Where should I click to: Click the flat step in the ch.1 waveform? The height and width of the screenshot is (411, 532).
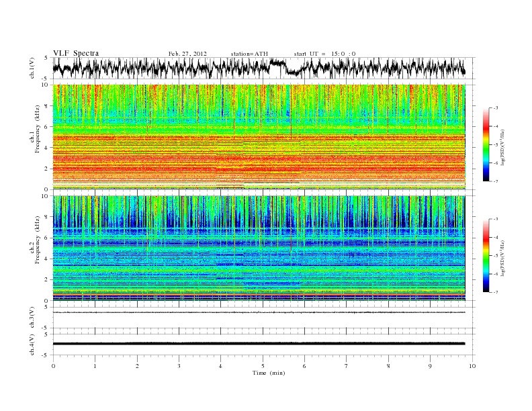point(278,62)
